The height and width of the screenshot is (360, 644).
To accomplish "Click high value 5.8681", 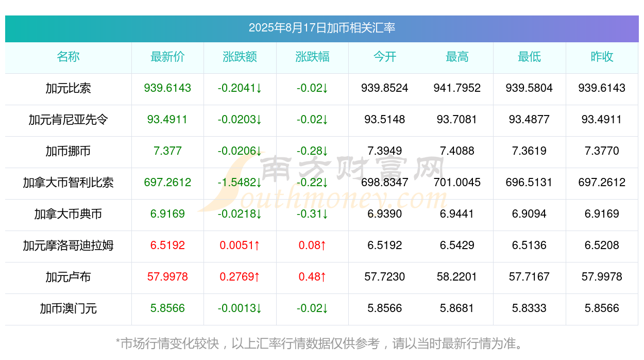I will pos(457,308).
